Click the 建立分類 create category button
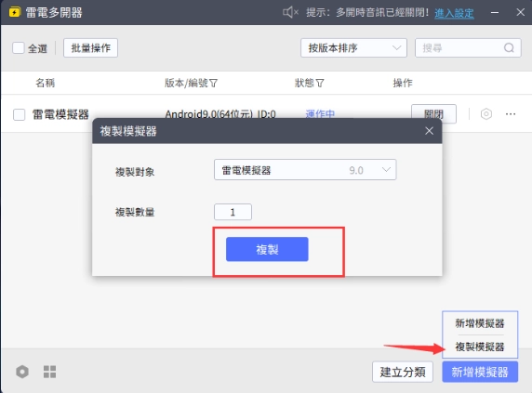The width and height of the screenshot is (532, 393). tap(403, 372)
